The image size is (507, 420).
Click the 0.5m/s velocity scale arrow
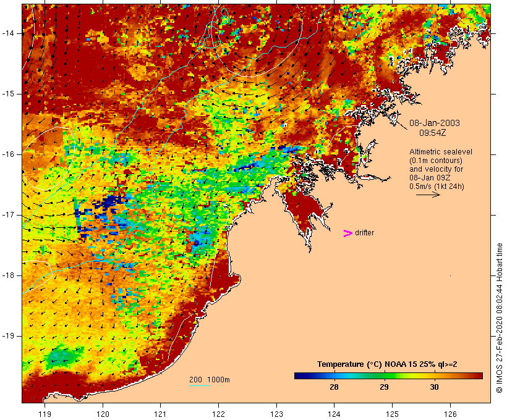coord(428,195)
